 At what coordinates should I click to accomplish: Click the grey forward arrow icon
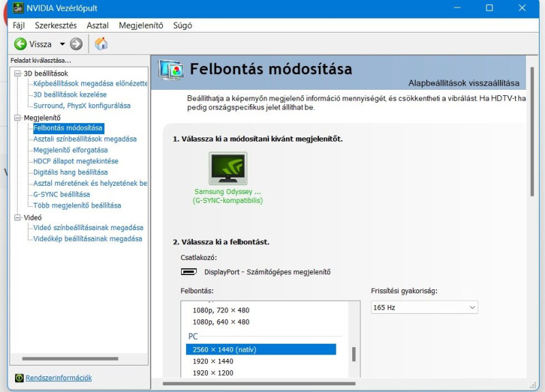[x=76, y=44]
